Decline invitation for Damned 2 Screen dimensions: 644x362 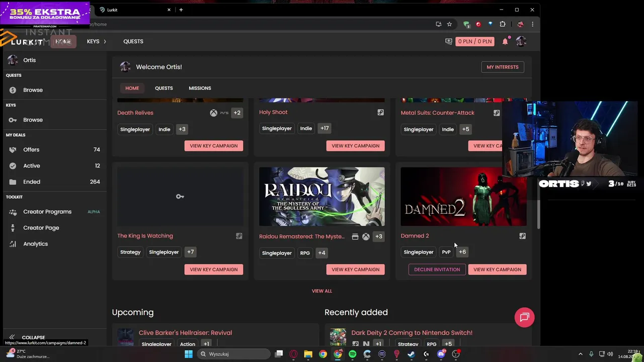(437, 269)
